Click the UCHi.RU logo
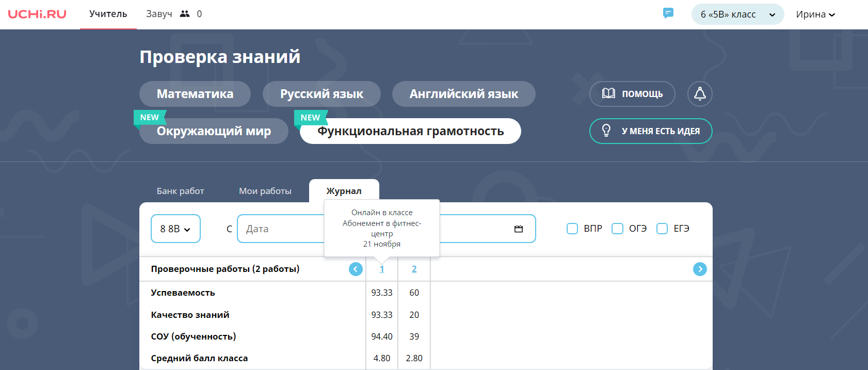The image size is (868, 370). 37,14
